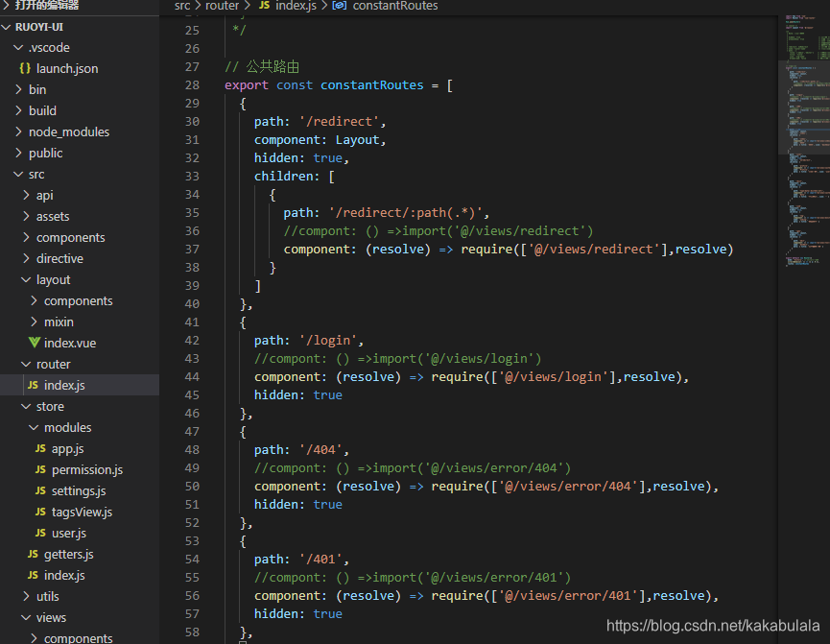Expand the utils folder
Screen dimensions: 830x644
(26, 596)
